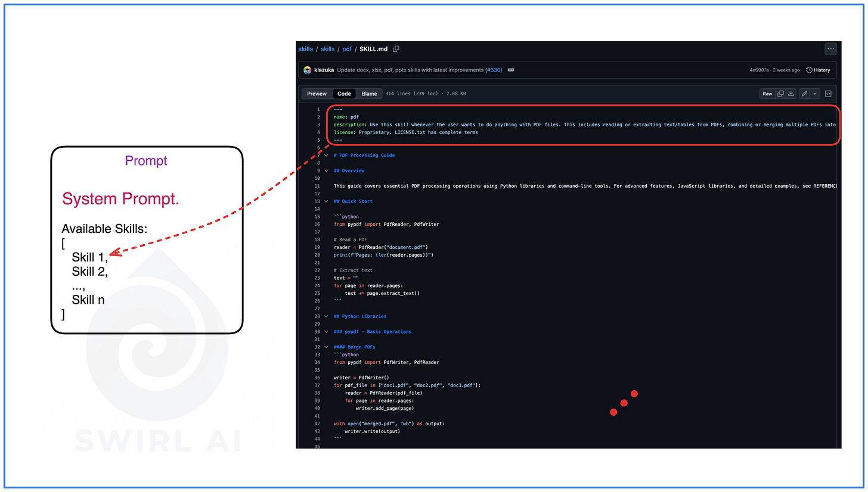Download the raw file icon
The width and height of the screenshot is (868, 492).
click(791, 94)
